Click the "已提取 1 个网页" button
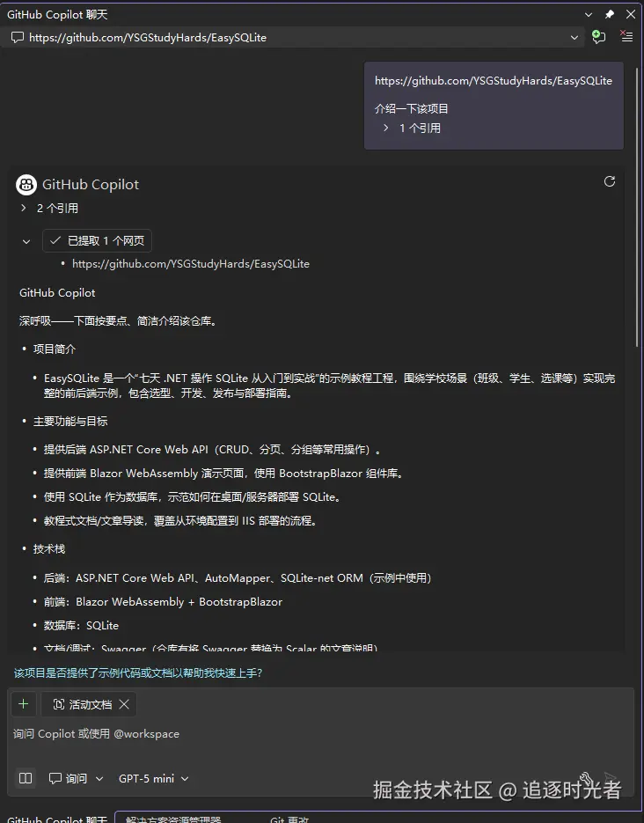This screenshot has height=823, width=644. pyautogui.click(x=97, y=241)
